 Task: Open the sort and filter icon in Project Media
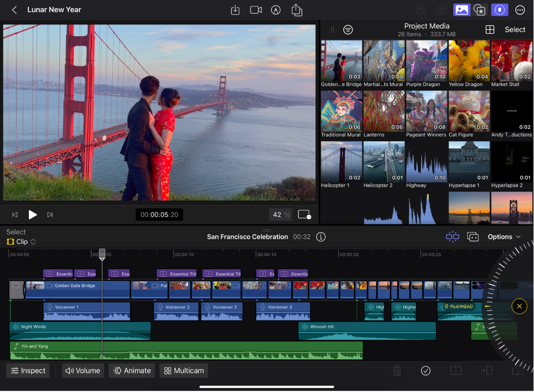tap(348, 29)
